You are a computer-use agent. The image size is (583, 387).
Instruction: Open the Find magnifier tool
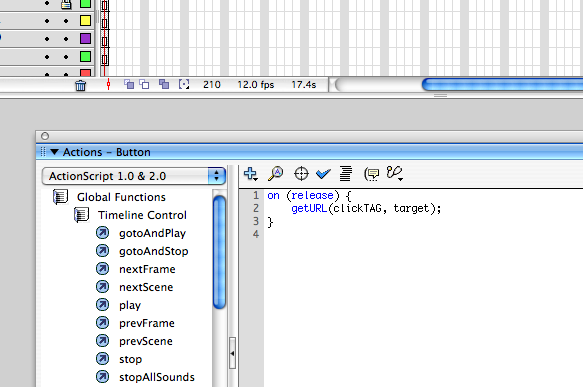click(276, 174)
